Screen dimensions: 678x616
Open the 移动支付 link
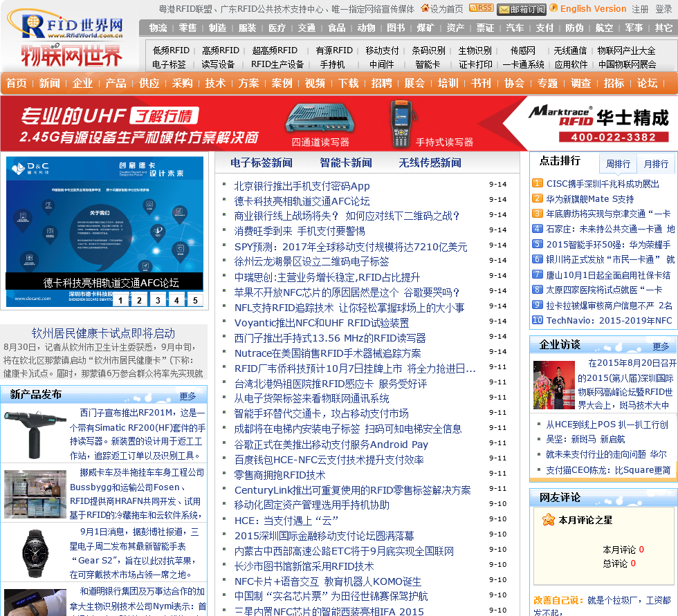[382, 50]
